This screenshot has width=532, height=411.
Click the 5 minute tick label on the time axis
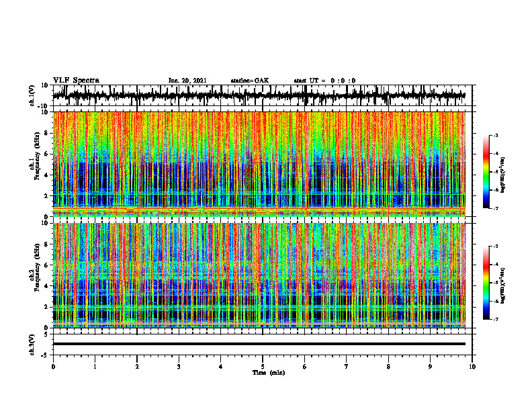click(263, 367)
